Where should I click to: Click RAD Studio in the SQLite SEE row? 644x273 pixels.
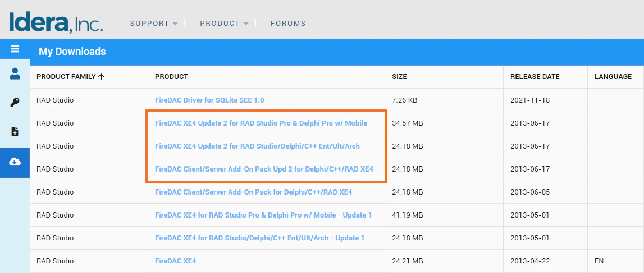coord(55,100)
